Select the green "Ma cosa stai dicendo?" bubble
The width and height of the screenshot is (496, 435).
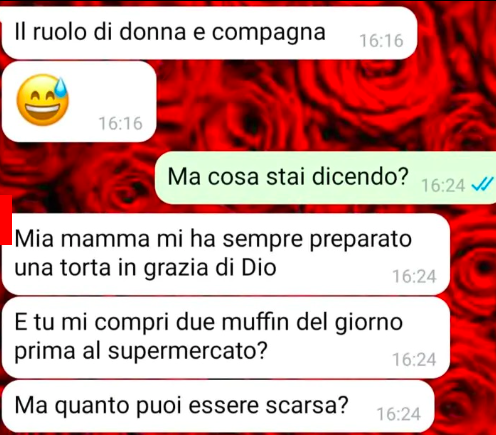point(326,178)
